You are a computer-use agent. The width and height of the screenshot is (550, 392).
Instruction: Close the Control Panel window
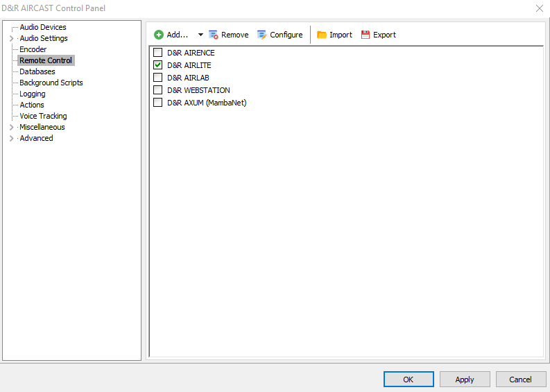540,8
